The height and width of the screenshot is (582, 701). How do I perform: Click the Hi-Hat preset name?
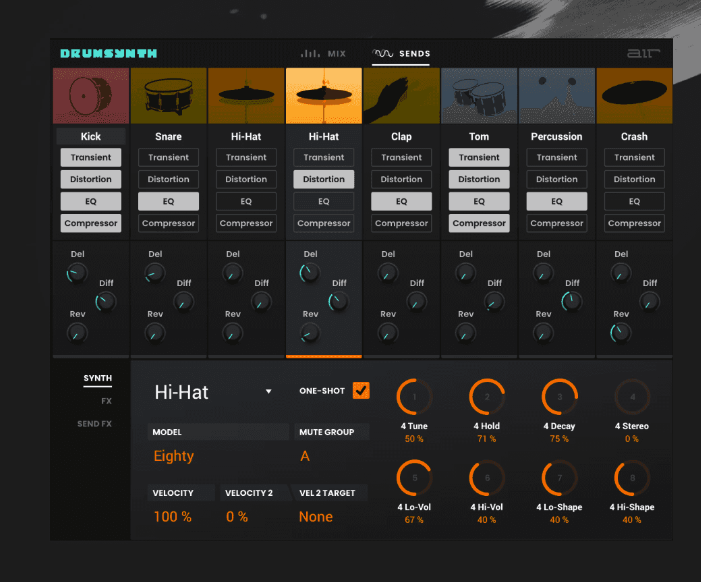(182, 392)
